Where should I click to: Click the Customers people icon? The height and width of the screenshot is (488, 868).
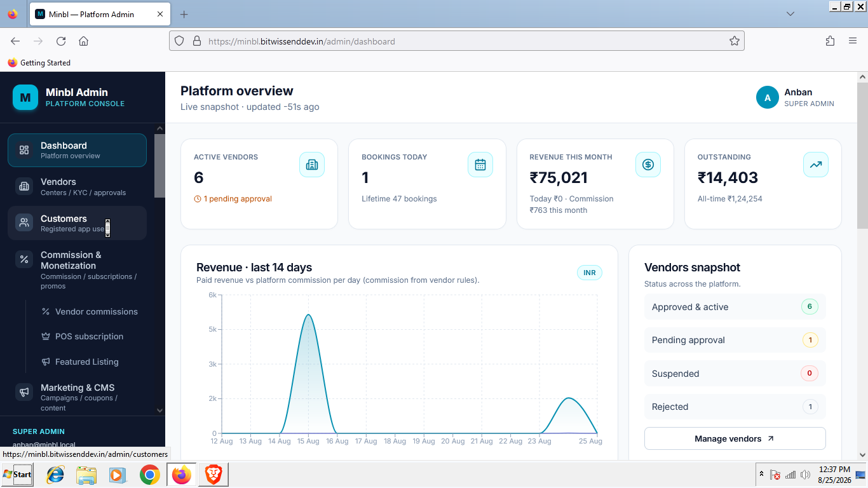[24, 223]
